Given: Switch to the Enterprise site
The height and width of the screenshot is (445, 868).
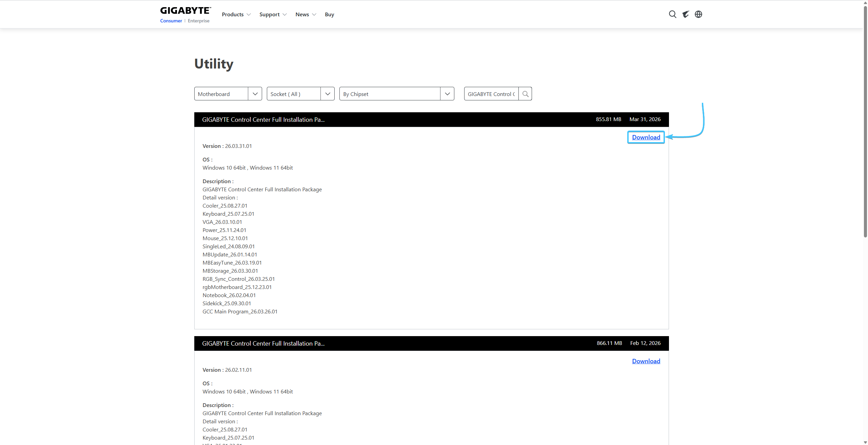Looking at the screenshot, I should pyautogui.click(x=199, y=21).
